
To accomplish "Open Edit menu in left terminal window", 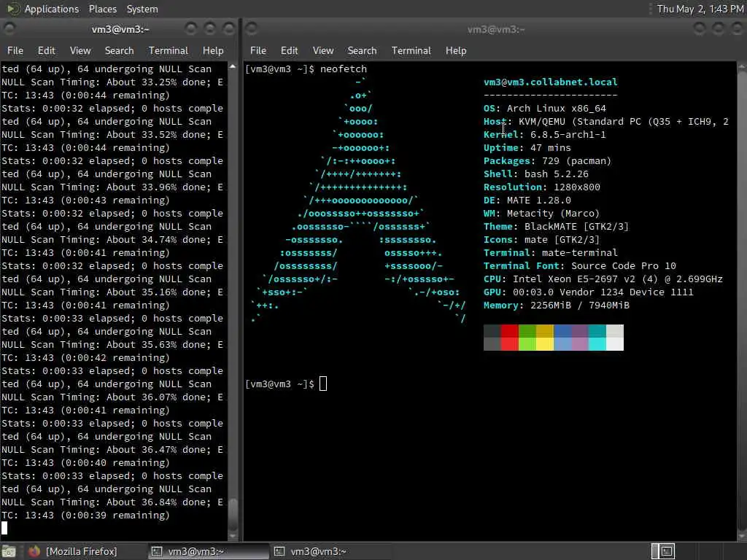I will coord(46,50).
